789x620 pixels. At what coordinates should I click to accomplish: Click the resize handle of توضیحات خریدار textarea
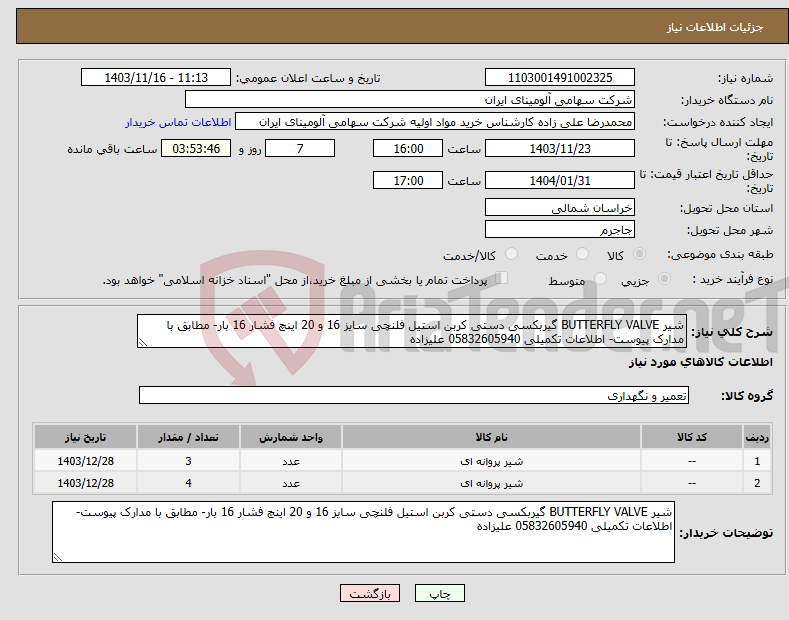click(x=58, y=557)
